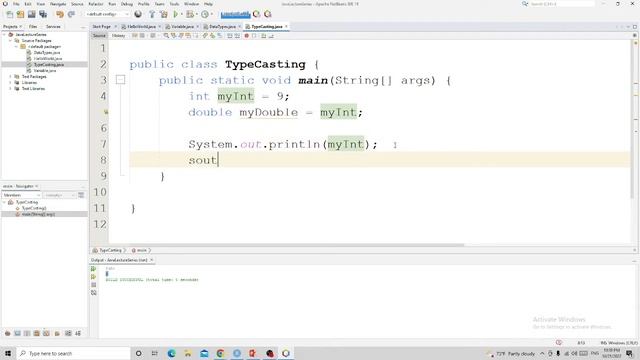Click the Save All toolbar icon
The height and width of the screenshot is (360, 640).
coord(43,14)
